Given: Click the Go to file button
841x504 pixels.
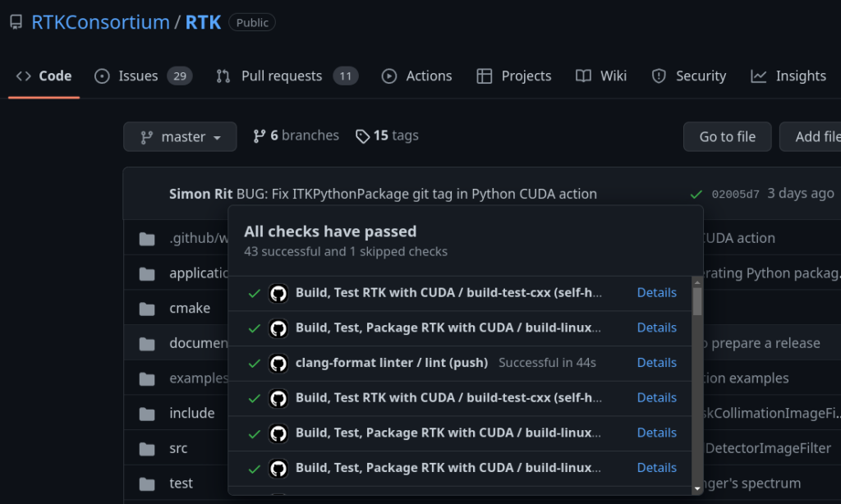Looking at the screenshot, I should (727, 136).
